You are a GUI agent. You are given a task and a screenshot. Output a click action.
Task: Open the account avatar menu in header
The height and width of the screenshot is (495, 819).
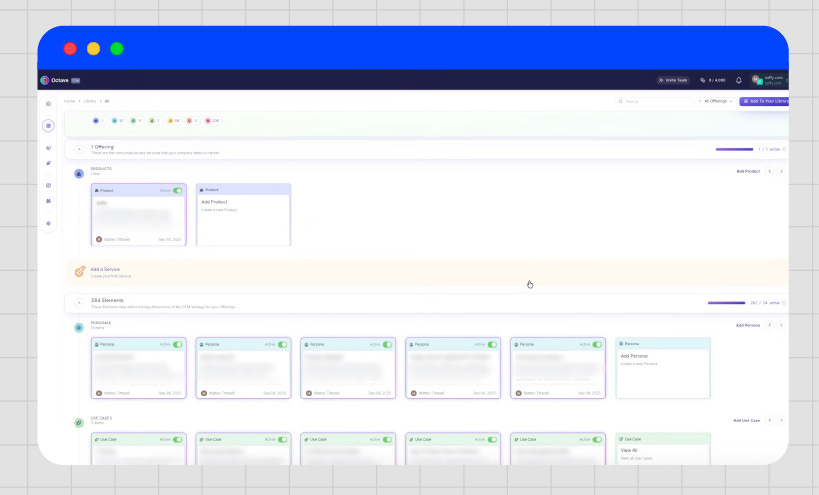pyautogui.click(x=767, y=80)
